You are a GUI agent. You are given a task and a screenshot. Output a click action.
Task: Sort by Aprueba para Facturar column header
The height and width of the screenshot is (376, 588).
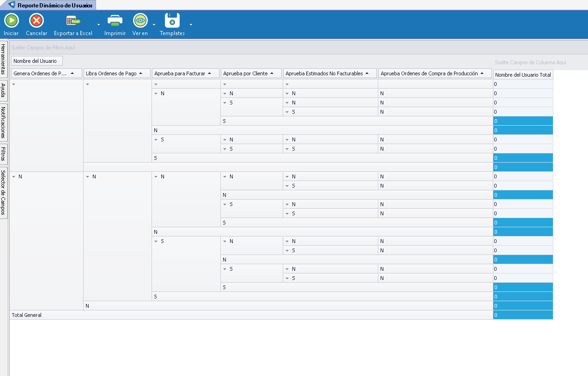coord(185,73)
